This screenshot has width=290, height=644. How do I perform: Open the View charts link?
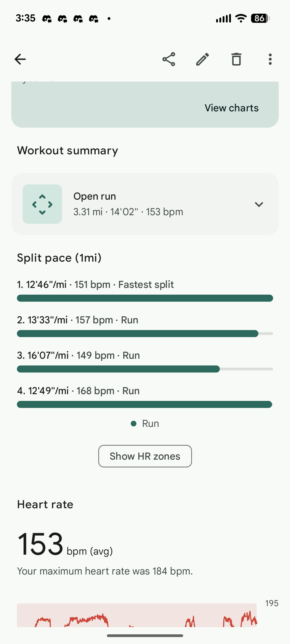(231, 108)
